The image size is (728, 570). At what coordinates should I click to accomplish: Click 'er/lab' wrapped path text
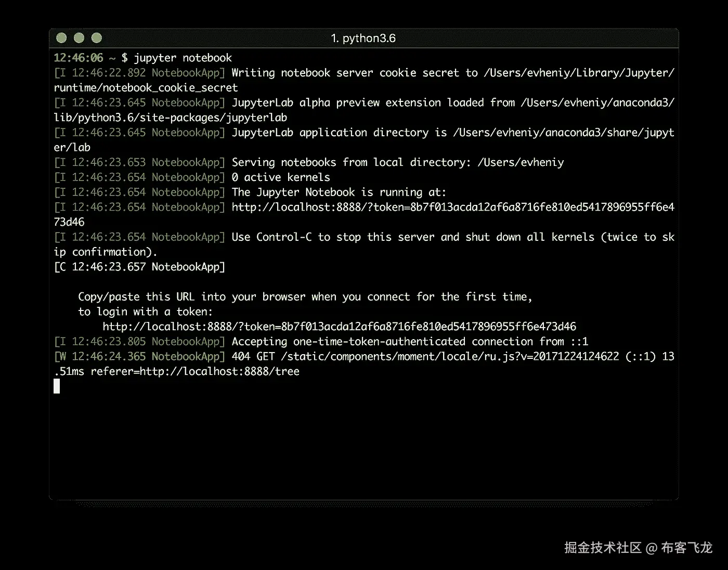click(72, 148)
